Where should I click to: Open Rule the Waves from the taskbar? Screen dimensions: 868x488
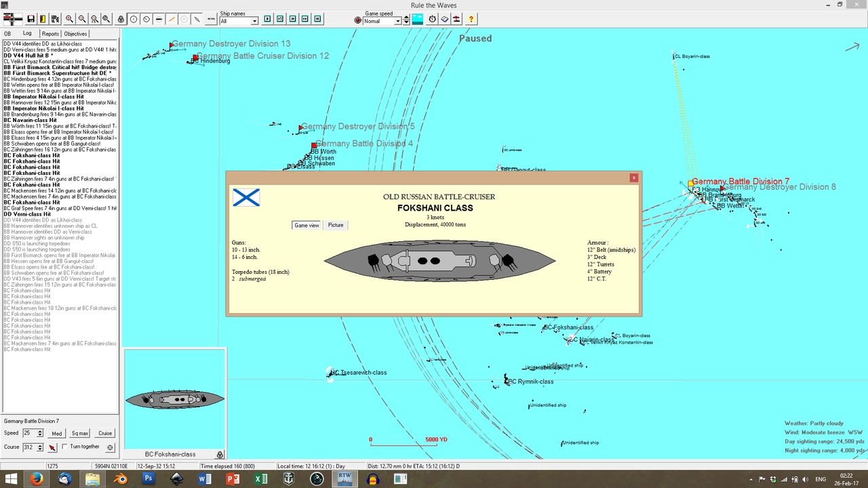pos(344,479)
